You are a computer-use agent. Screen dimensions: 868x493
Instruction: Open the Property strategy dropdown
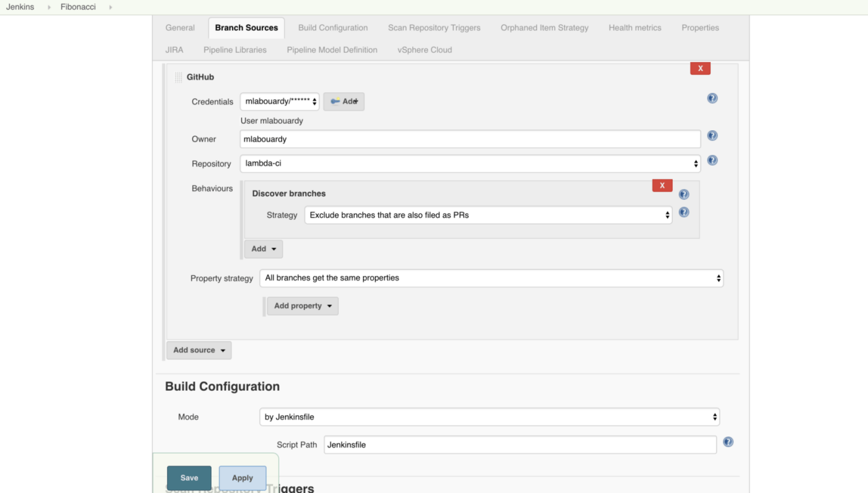(x=492, y=278)
